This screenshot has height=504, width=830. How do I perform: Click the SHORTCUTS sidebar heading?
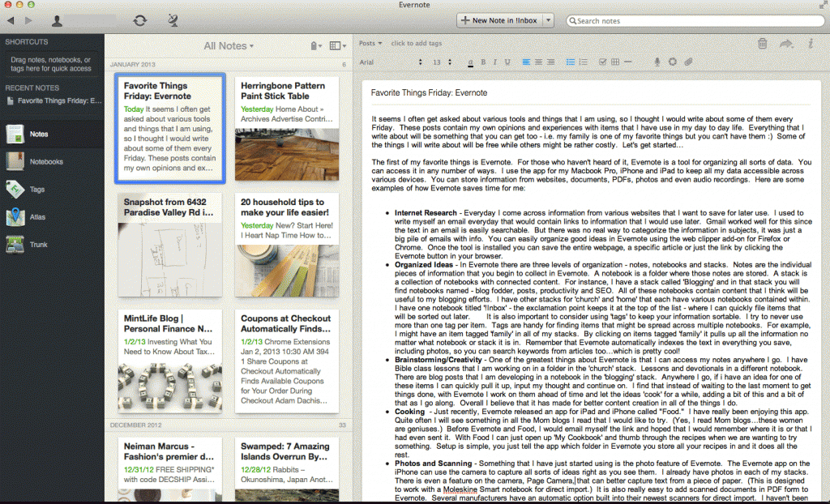[27, 42]
